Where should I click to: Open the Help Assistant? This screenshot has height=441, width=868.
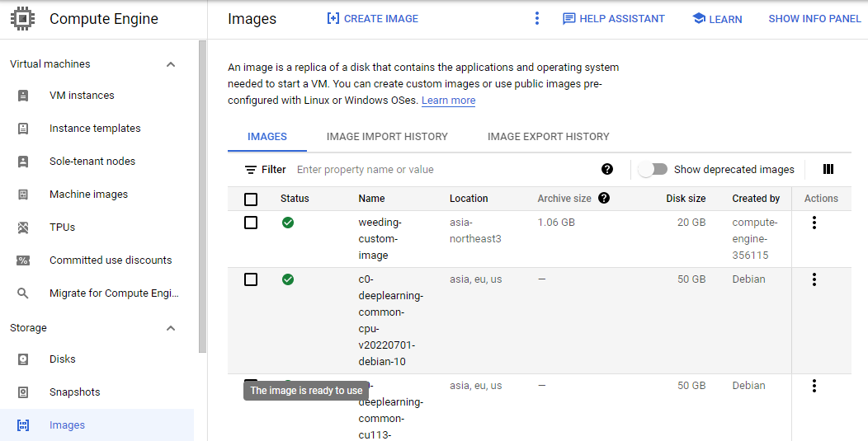(x=613, y=19)
